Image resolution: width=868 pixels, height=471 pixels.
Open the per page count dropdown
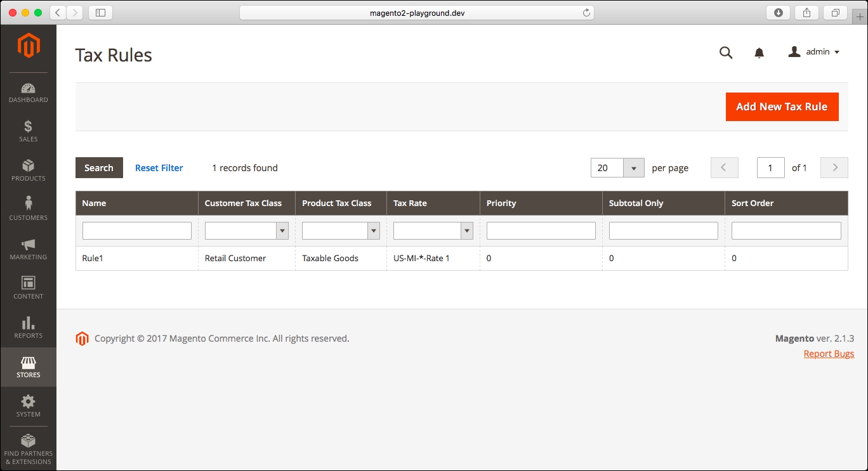coord(617,168)
